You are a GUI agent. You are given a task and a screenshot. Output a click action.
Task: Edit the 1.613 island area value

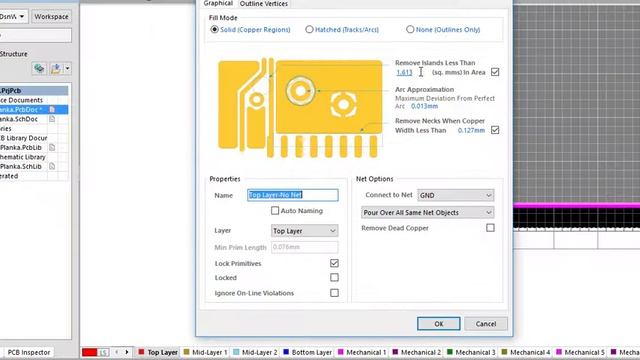click(404, 72)
